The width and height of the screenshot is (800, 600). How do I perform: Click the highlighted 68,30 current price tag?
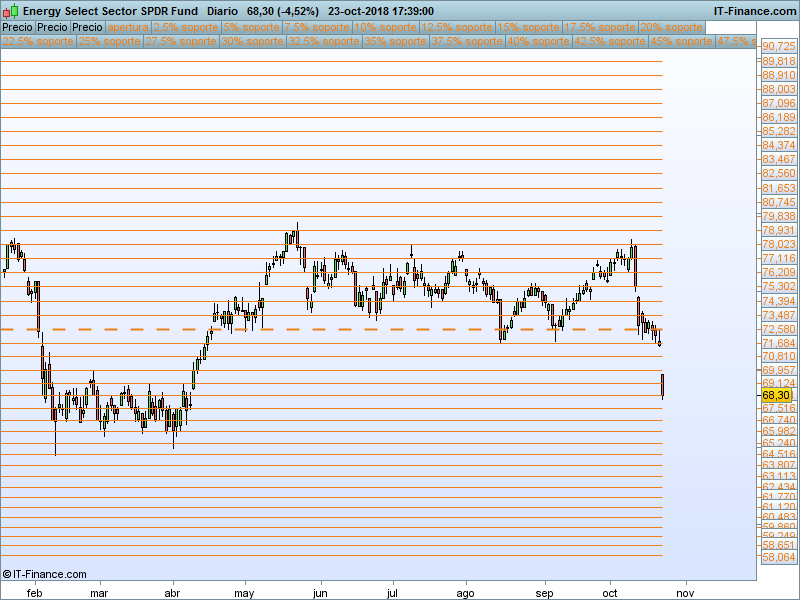click(776, 395)
